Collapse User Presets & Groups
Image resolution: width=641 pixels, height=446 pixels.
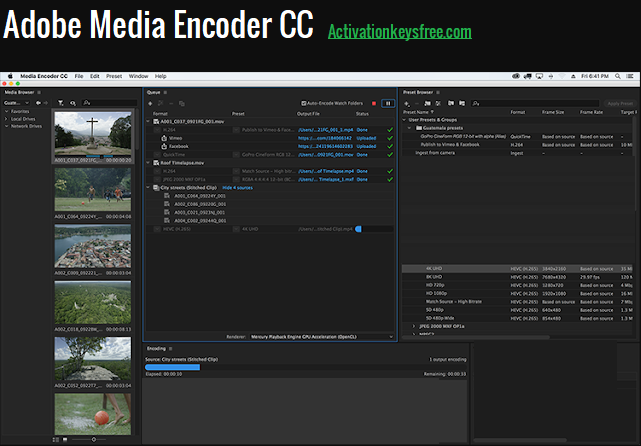click(x=404, y=120)
